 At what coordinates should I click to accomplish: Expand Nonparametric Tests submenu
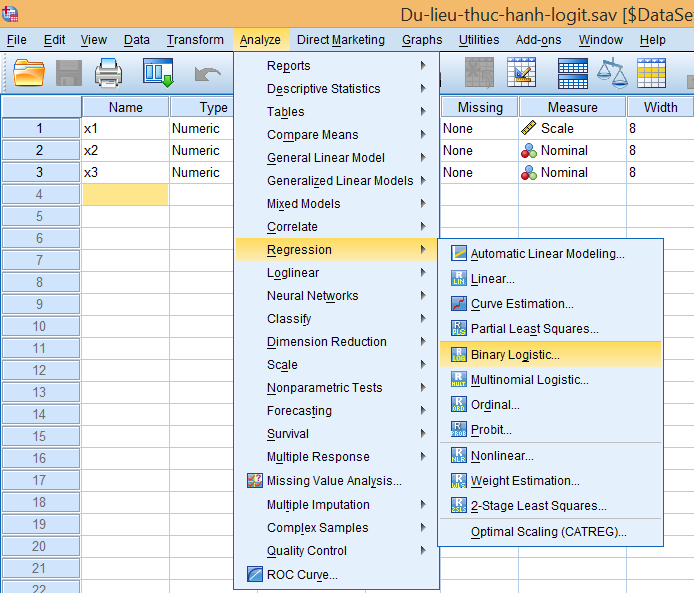pos(337,388)
